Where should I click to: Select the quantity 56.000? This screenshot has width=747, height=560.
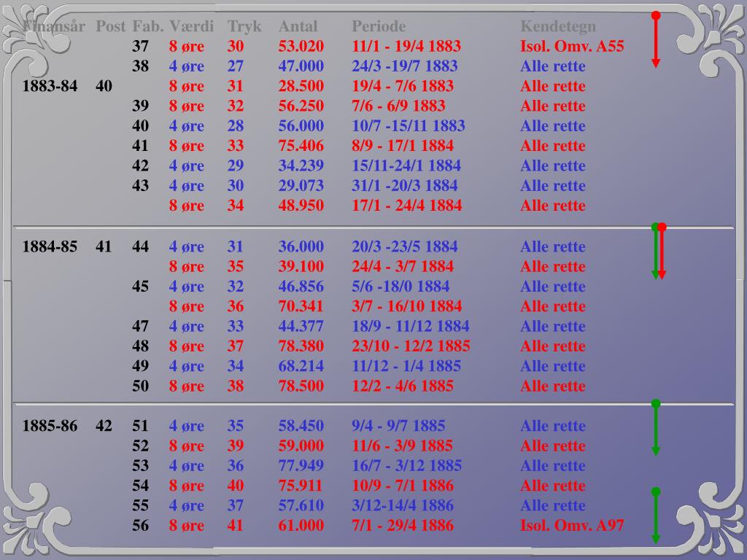click(301, 126)
